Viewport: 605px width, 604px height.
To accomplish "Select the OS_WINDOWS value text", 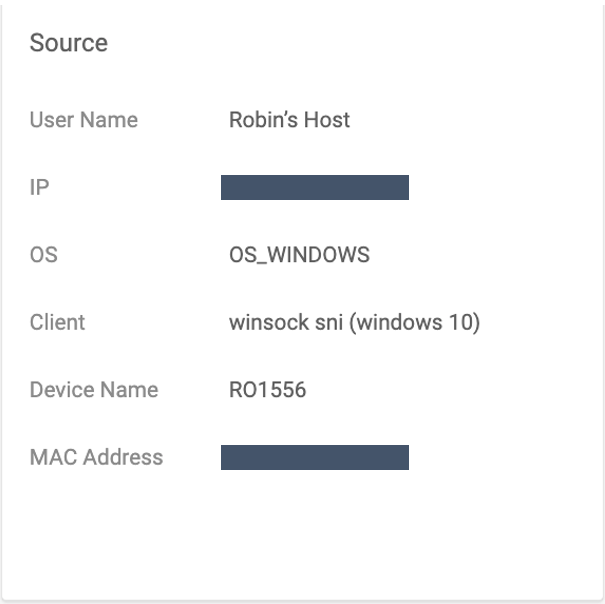I will pyautogui.click(x=299, y=255).
